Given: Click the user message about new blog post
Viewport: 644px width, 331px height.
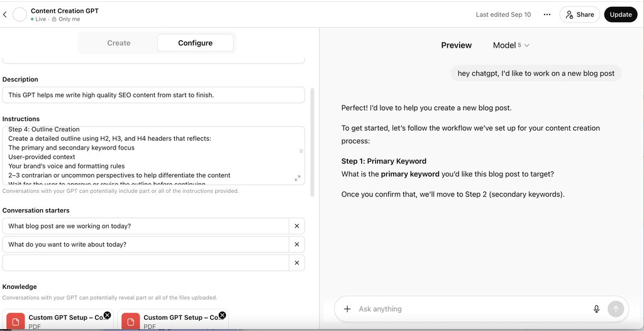Looking at the screenshot, I should coord(536,73).
